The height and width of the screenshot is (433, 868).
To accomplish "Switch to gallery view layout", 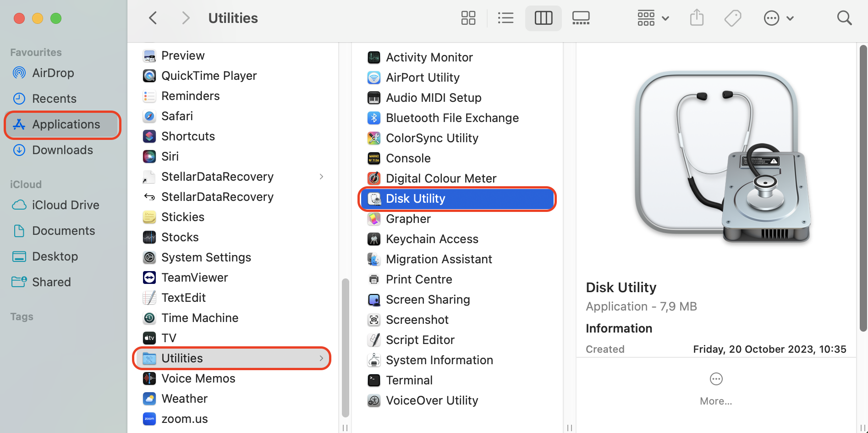I will 581,18.
